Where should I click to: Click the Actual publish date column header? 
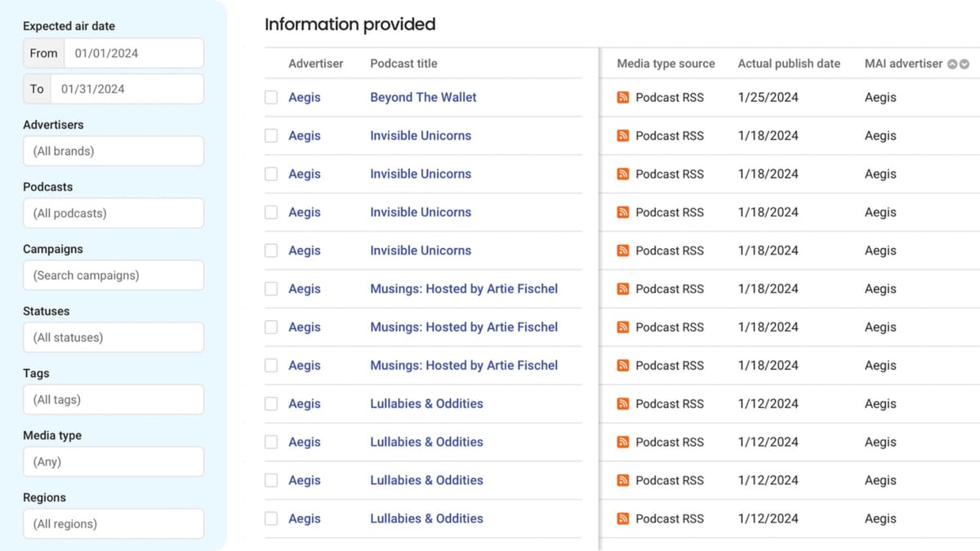[788, 64]
